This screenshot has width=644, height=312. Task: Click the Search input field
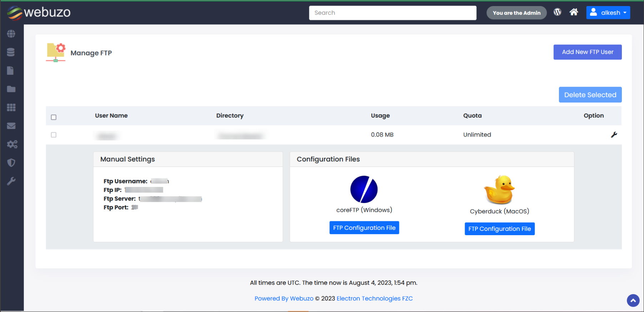pyautogui.click(x=392, y=13)
